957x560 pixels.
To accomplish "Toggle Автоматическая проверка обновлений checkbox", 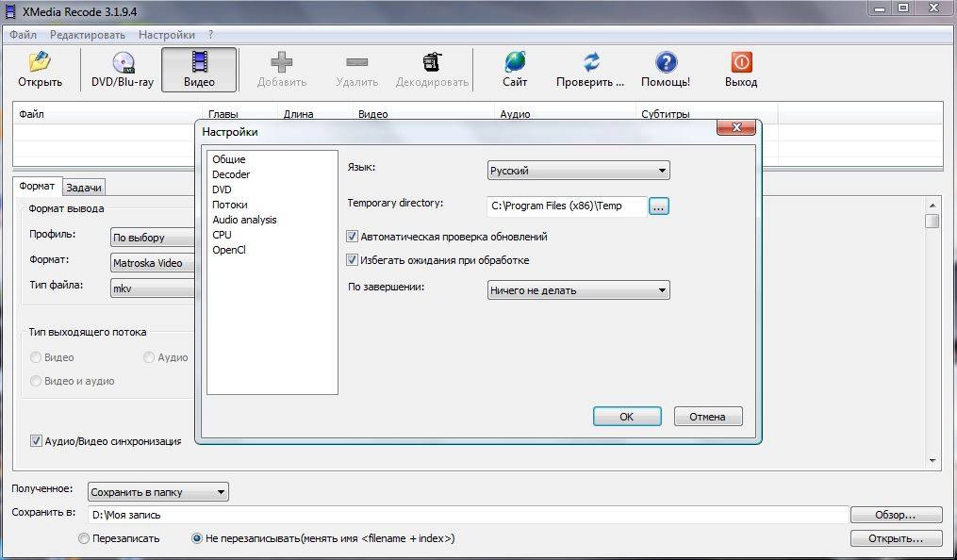I will 352,236.
